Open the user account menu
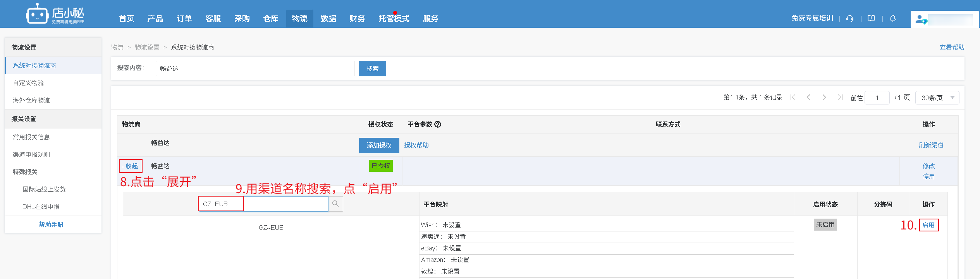This screenshot has height=279, width=980. tap(944, 19)
